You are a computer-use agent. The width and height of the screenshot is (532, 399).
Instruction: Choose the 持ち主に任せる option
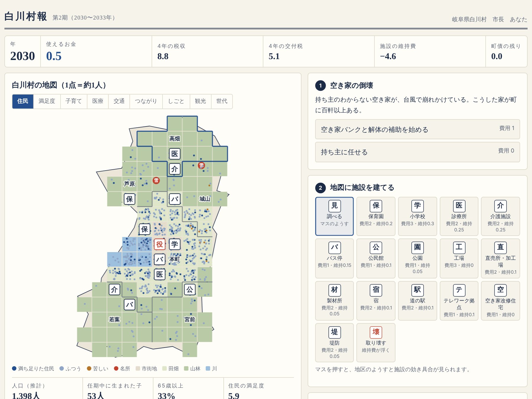pyautogui.click(x=417, y=152)
